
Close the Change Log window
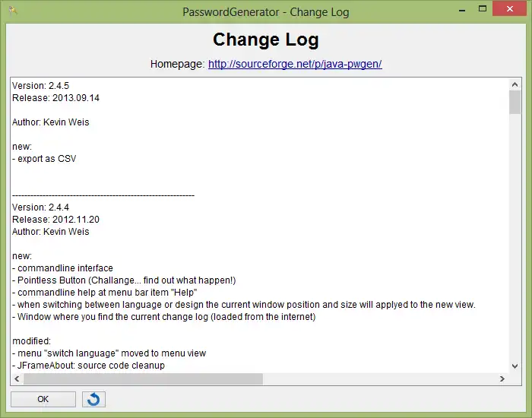pos(510,9)
